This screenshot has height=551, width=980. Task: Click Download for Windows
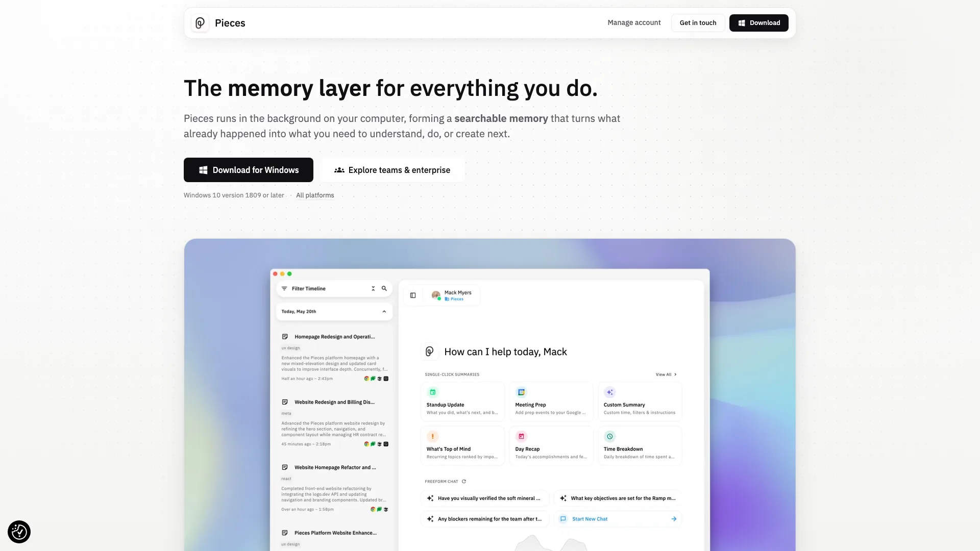tap(249, 170)
